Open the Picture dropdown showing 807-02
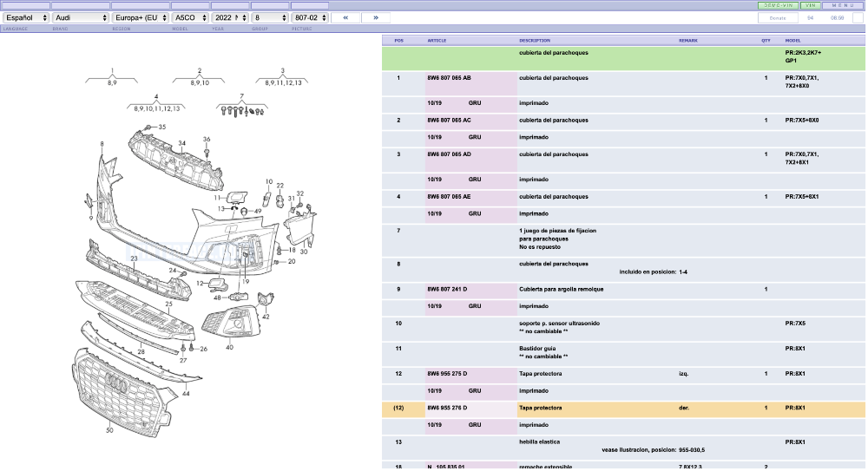Screen dimensions: 868x471 point(310,17)
